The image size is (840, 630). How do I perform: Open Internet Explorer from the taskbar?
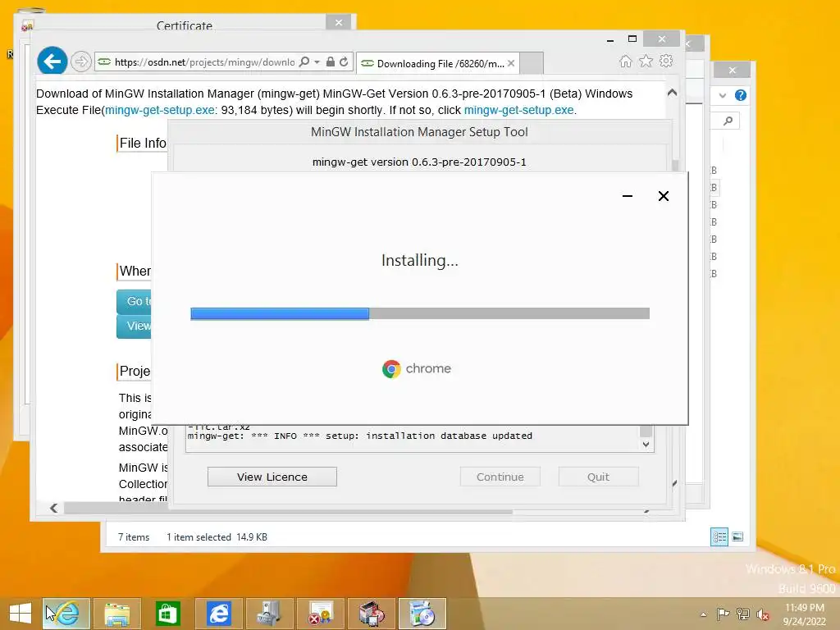[66, 614]
